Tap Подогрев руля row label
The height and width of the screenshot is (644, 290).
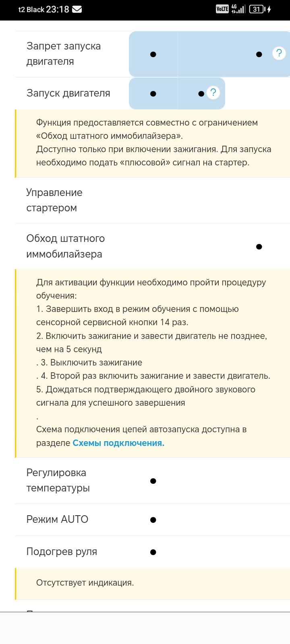click(62, 551)
